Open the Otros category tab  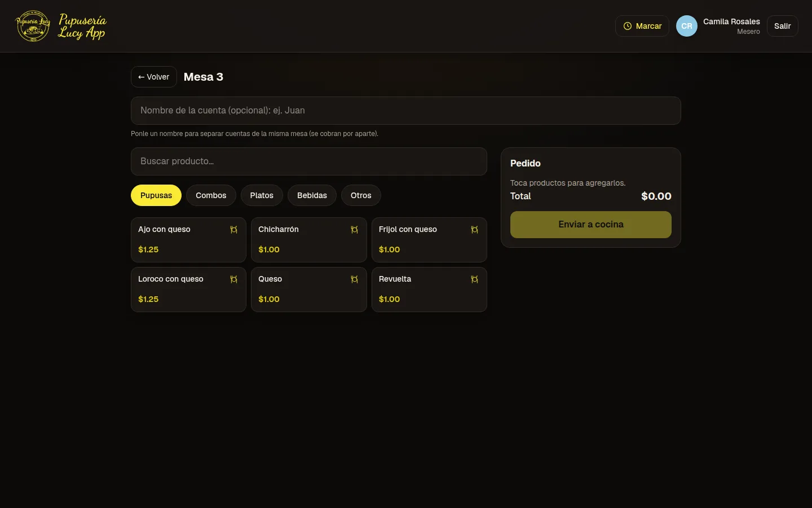click(361, 195)
